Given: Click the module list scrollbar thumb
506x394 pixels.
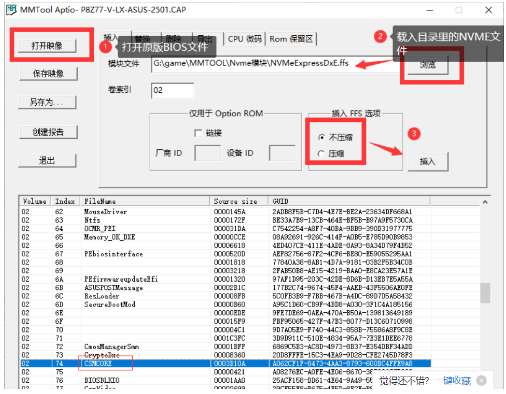Looking at the screenshot, I should coord(485,293).
